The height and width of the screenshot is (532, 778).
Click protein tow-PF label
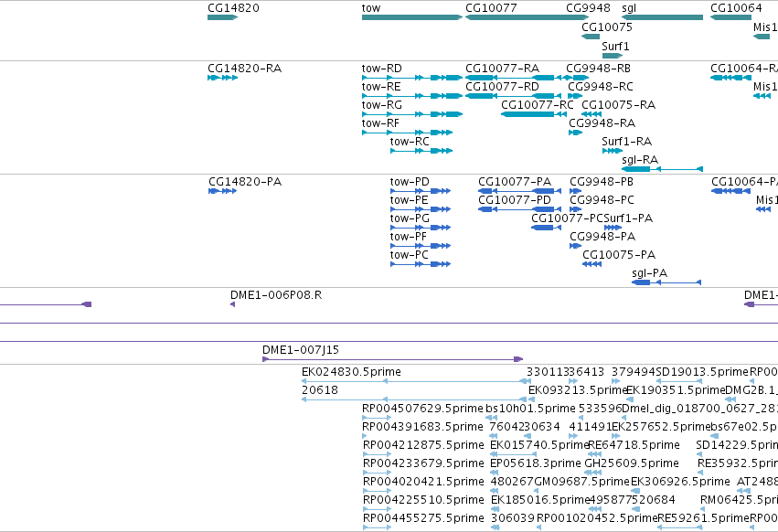click(x=408, y=237)
